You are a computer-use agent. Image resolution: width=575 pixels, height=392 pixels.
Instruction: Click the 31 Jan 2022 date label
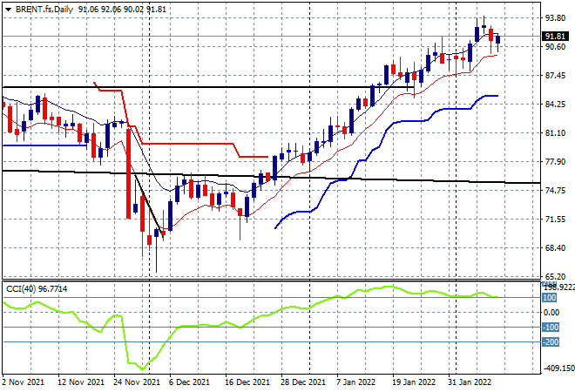(x=470, y=382)
